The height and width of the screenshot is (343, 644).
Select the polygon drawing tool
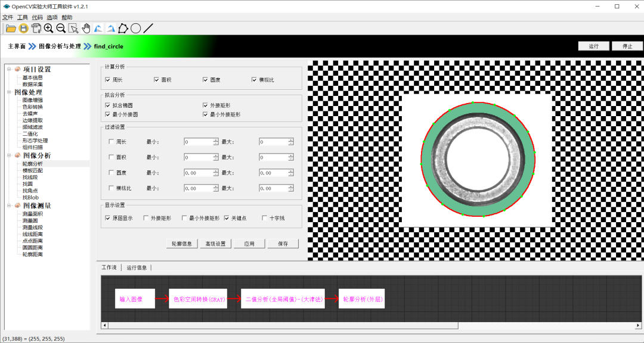[123, 29]
